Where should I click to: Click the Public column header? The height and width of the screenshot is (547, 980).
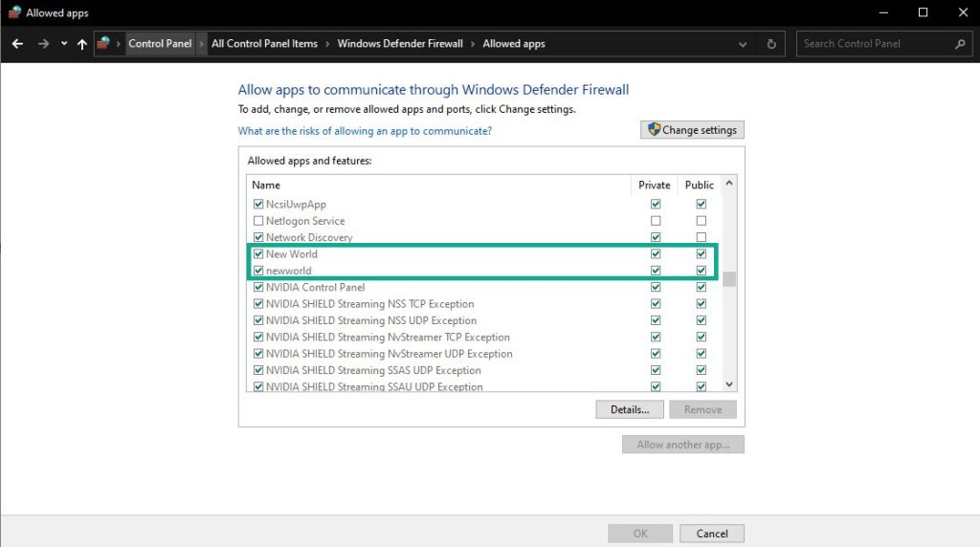click(700, 185)
